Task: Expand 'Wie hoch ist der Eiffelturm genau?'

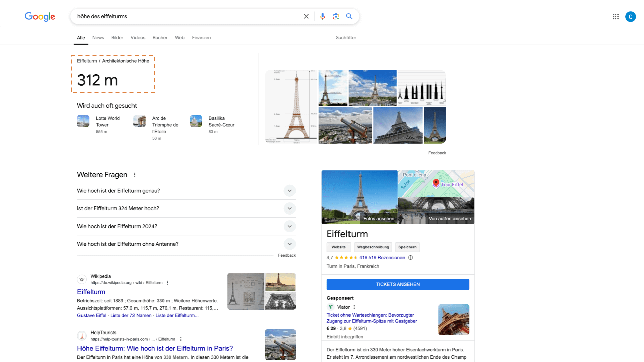Action: [289, 191]
